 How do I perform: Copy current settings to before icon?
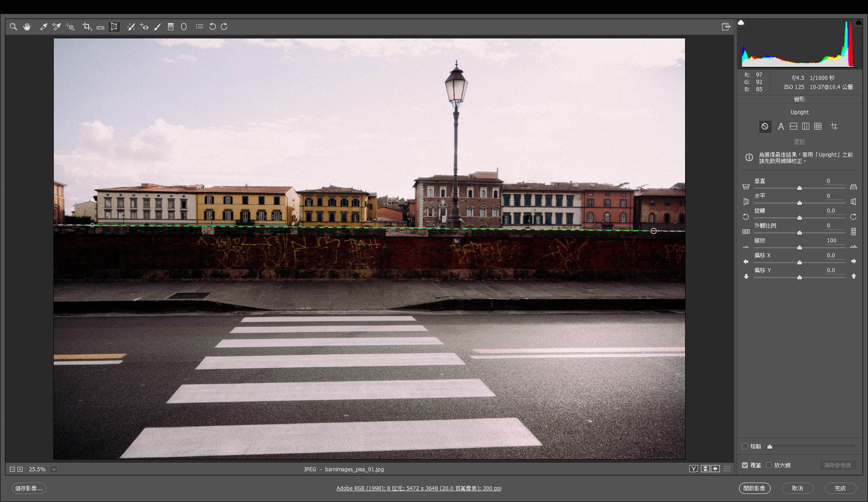tap(715, 469)
